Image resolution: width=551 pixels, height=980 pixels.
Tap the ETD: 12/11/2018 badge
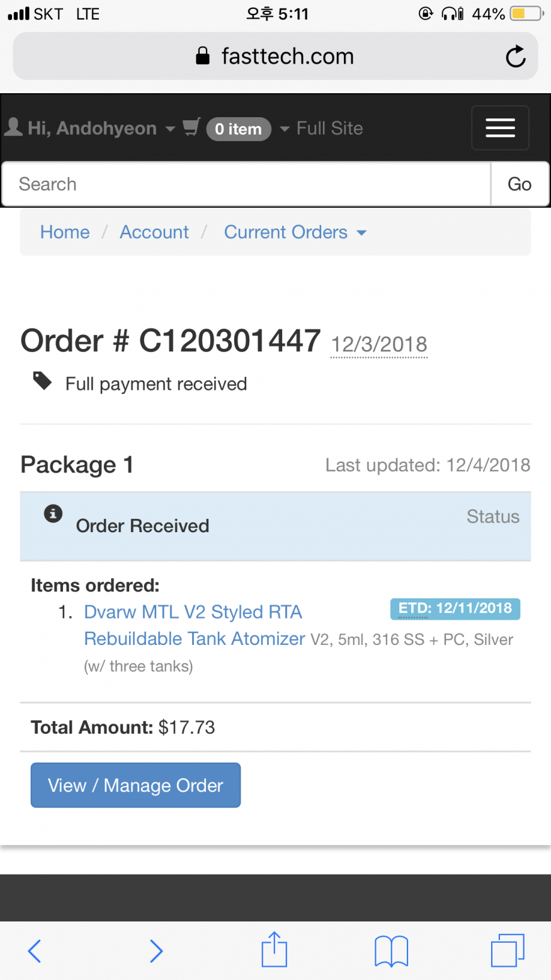(x=455, y=608)
